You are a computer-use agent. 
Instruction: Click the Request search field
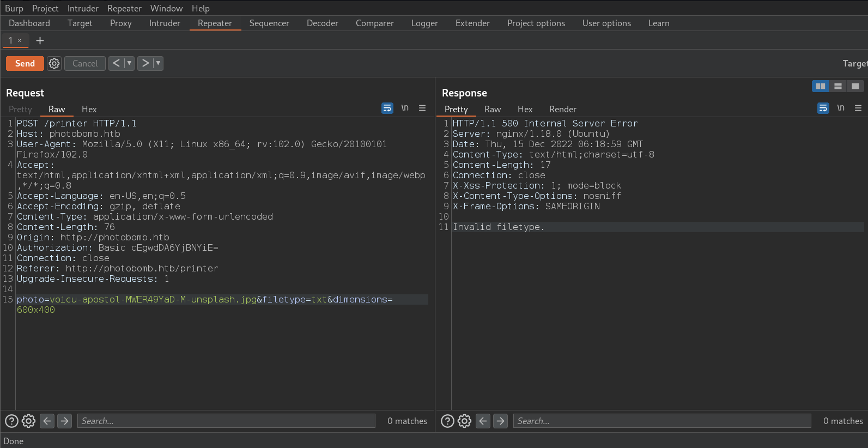(x=226, y=421)
